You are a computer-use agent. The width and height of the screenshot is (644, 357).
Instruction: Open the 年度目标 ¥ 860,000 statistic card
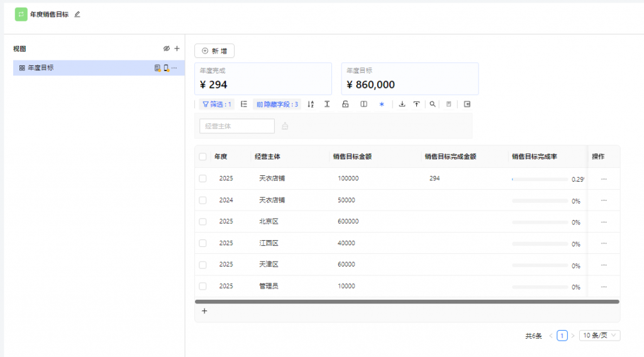click(x=410, y=79)
